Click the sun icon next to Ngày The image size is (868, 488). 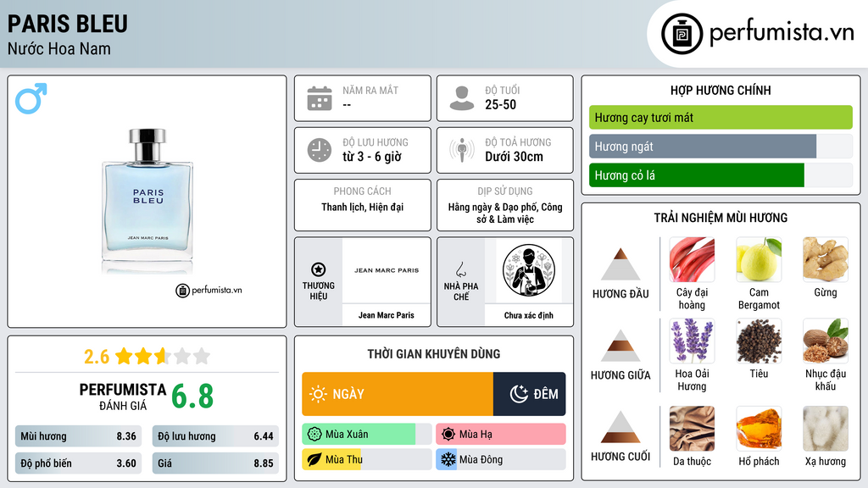point(318,394)
